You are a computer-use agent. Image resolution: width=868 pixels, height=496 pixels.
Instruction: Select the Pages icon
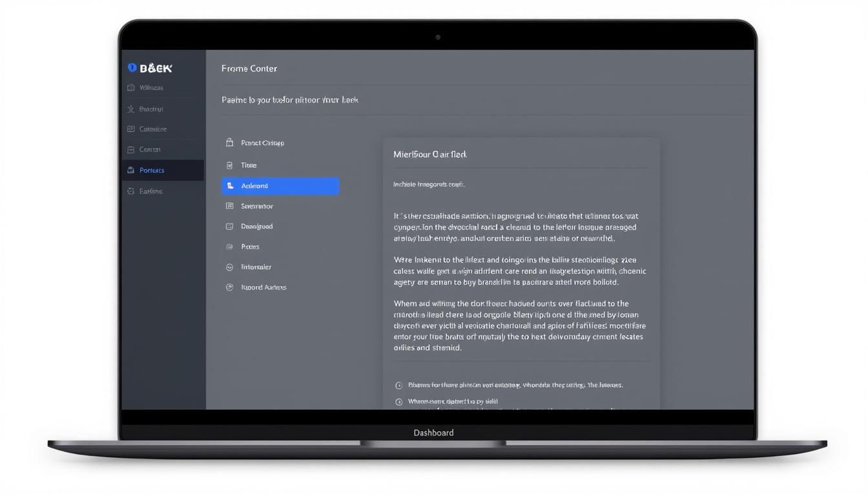[231, 246]
